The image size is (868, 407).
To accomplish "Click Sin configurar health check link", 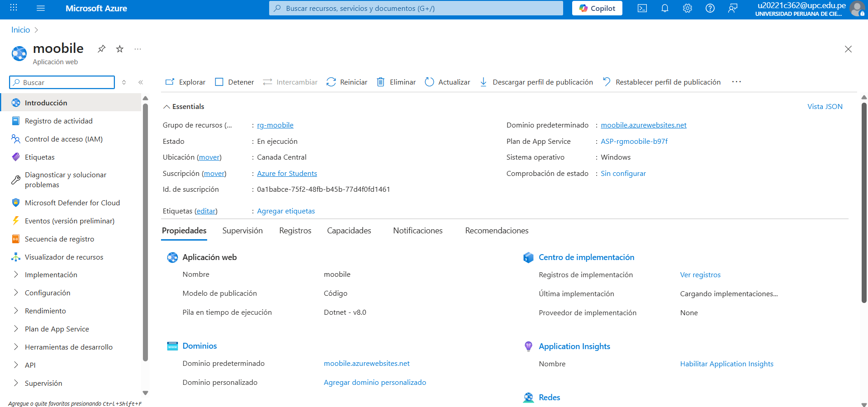I will click(623, 174).
